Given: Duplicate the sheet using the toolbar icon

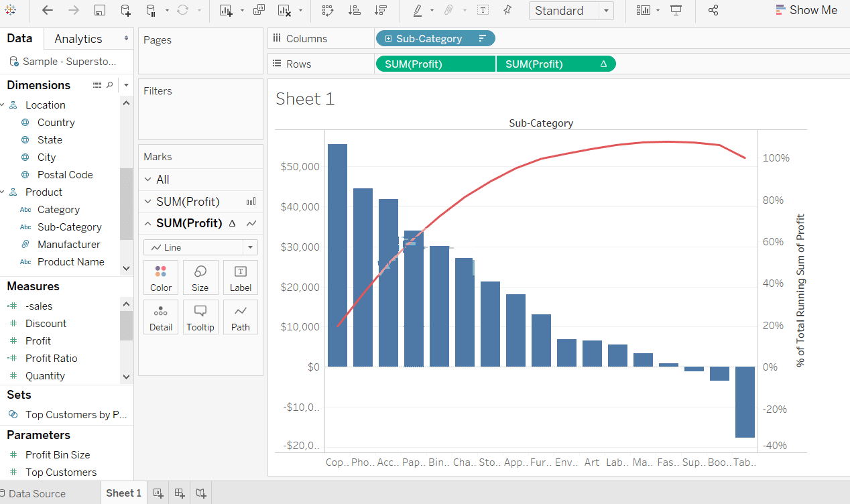Looking at the screenshot, I should point(259,10).
